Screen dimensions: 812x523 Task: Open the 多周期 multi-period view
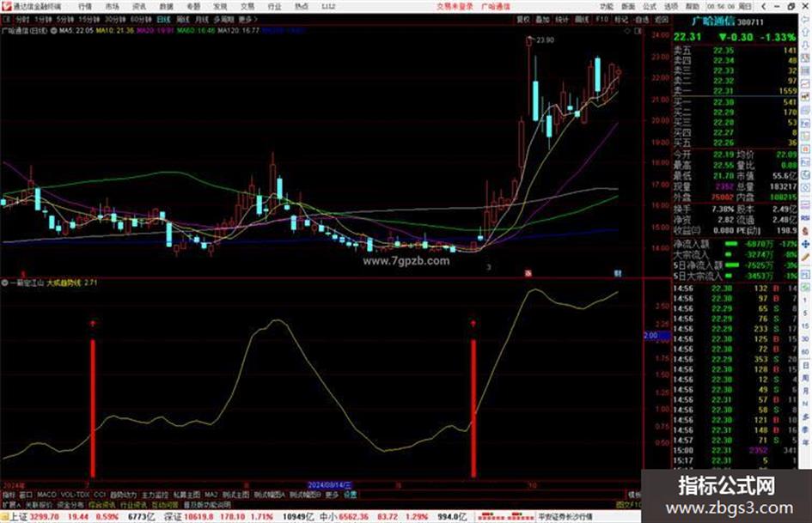tap(223, 19)
